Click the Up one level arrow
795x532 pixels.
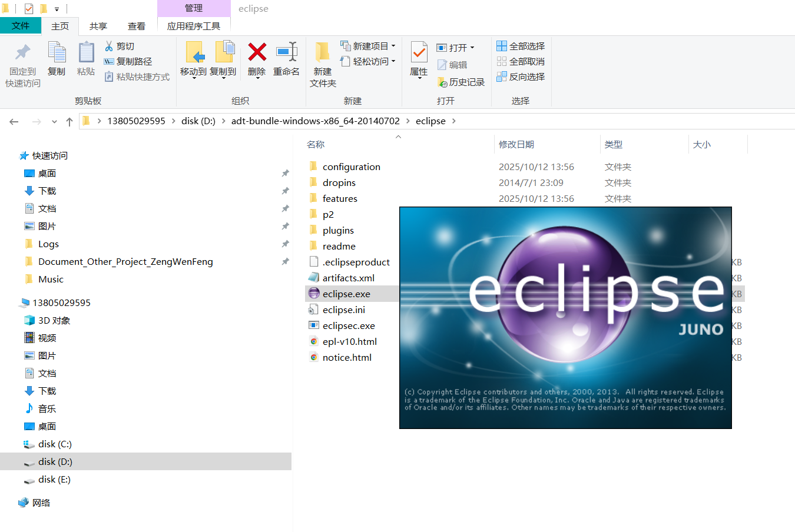pyautogui.click(x=69, y=121)
